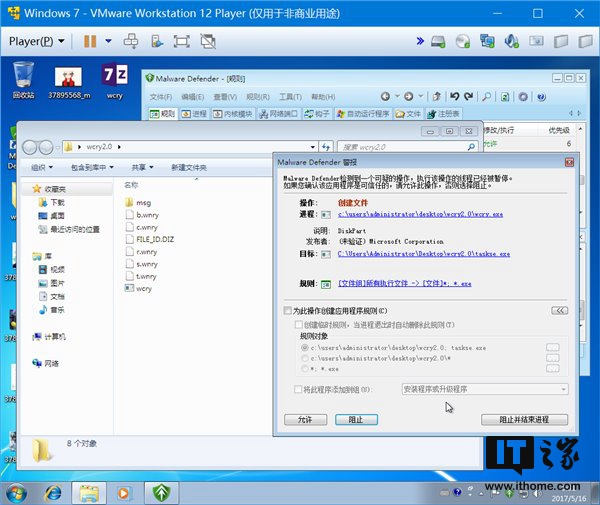Open the 7z wcry archive desktop icon
The image size is (600, 505).
(x=115, y=78)
